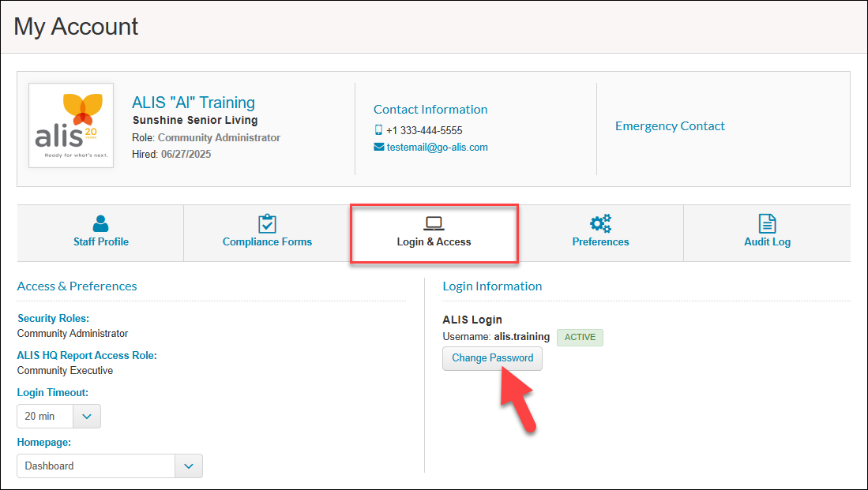Screen dimensions: 868x490
Task: Click the My Account page title
Action: 76,27
